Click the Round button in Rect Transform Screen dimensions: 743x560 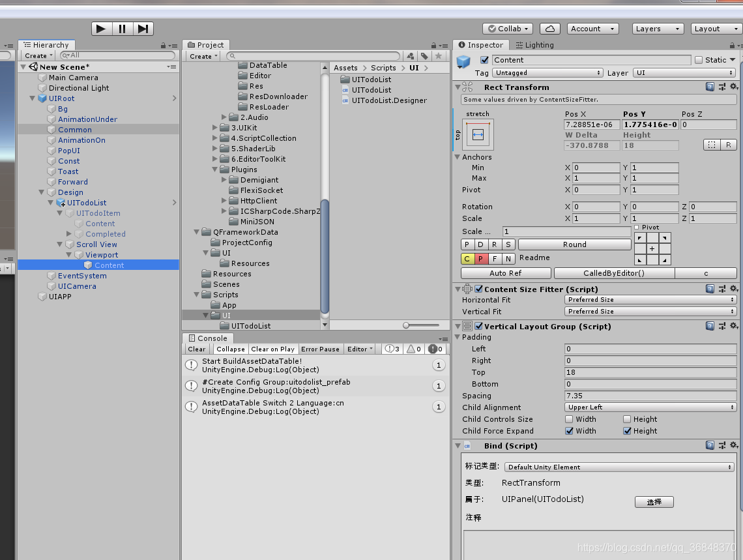tap(574, 244)
